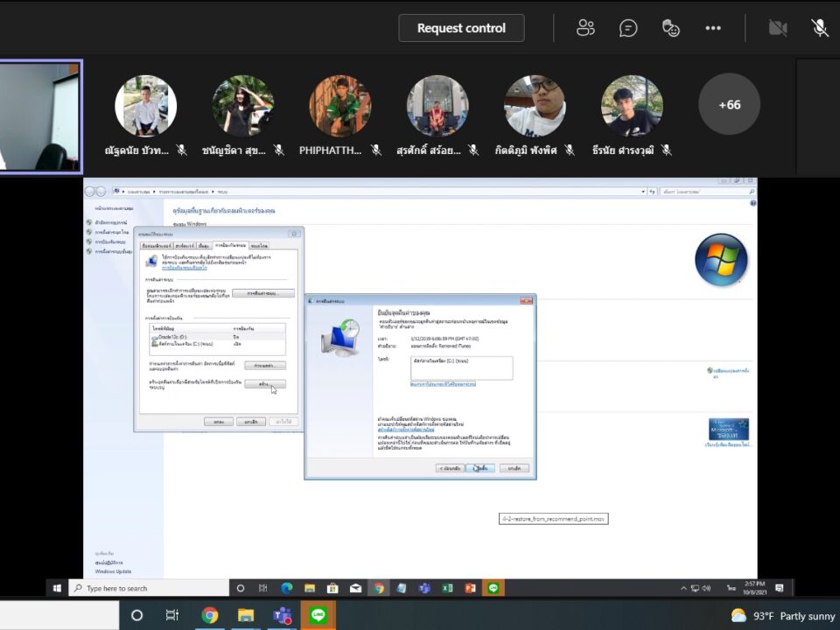The width and height of the screenshot is (840, 630).
Task: Click the System Restore... button
Action: tap(263, 293)
